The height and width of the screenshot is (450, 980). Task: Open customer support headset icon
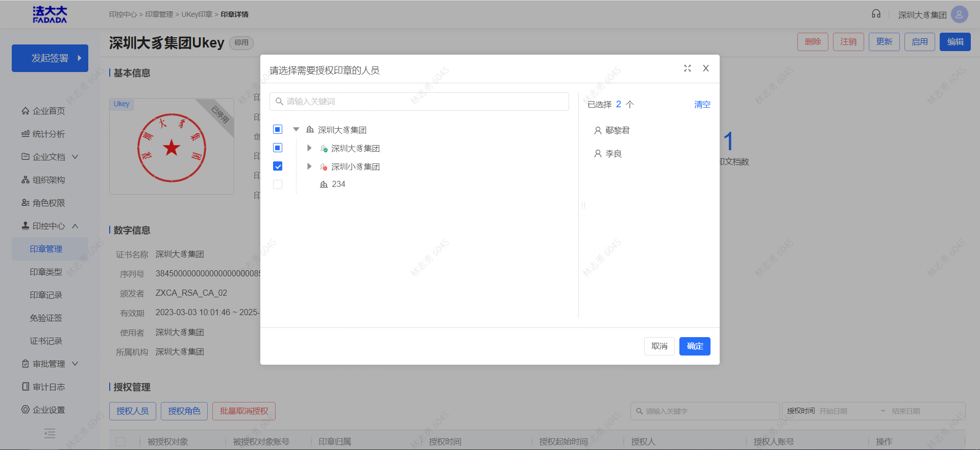coord(876,14)
